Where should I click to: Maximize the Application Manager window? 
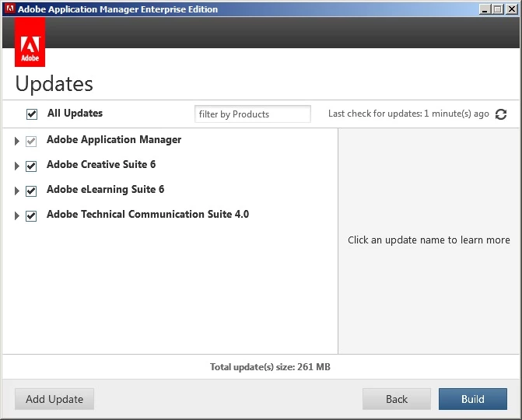tap(498, 9)
